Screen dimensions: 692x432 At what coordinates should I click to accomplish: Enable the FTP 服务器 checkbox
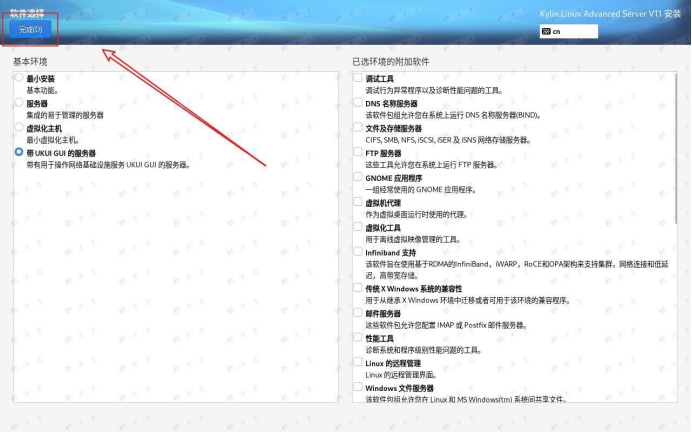click(x=358, y=152)
